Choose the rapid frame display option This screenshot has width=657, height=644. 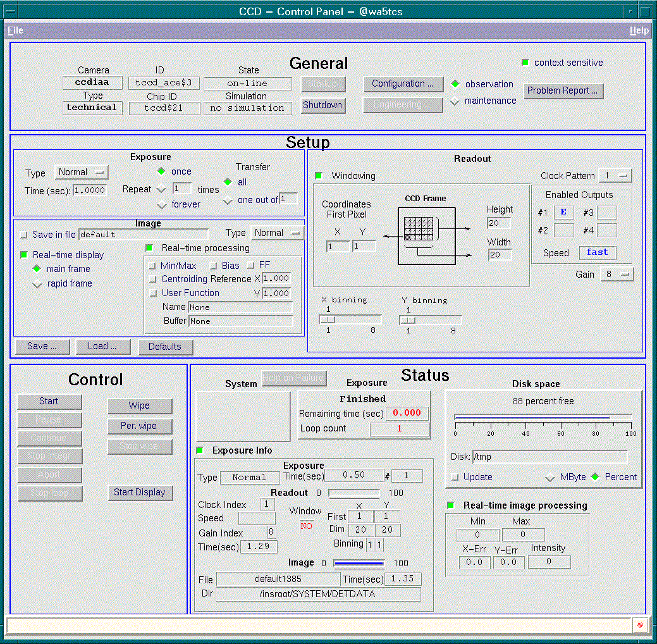37,284
